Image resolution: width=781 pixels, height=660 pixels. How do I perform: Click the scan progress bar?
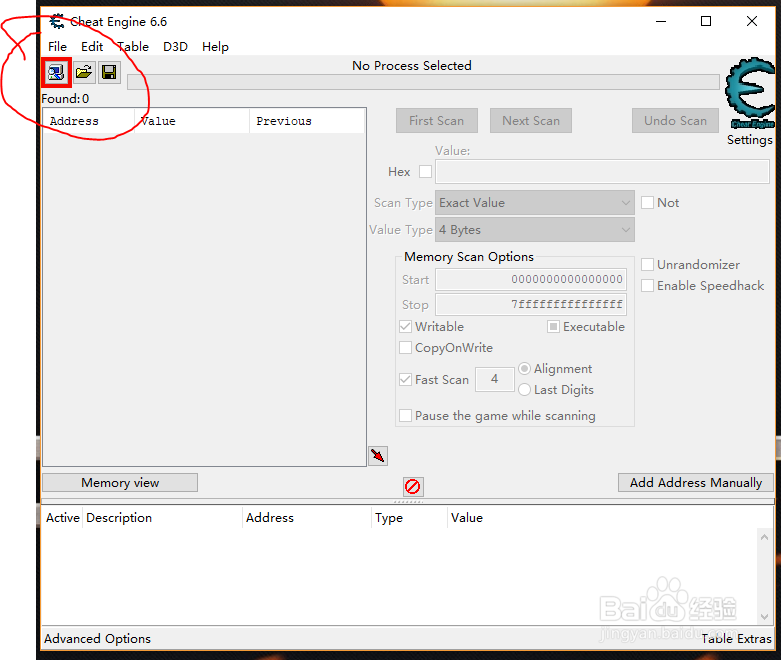tap(423, 82)
